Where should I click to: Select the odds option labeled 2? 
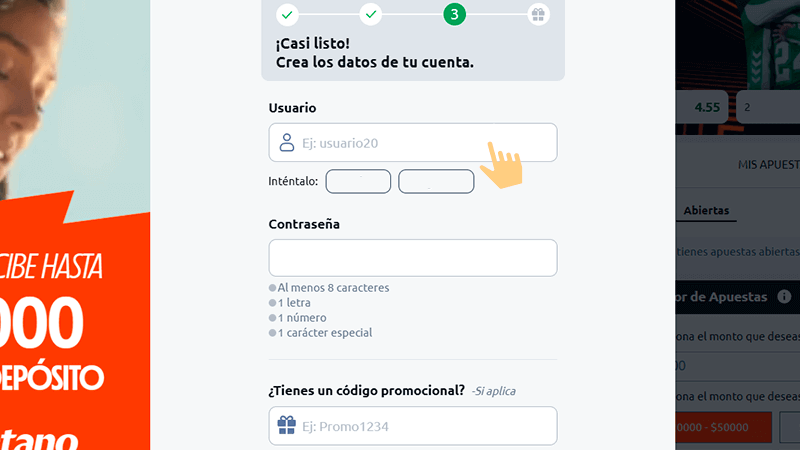tap(768, 107)
